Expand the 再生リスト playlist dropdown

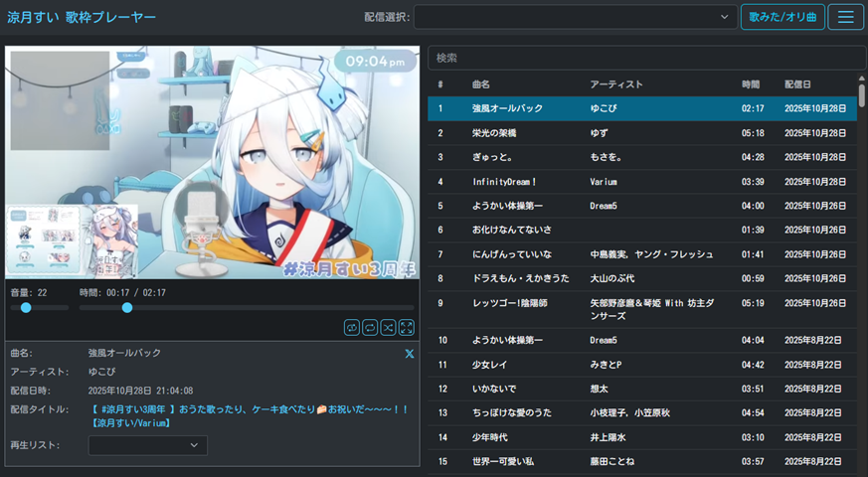(147, 445)
